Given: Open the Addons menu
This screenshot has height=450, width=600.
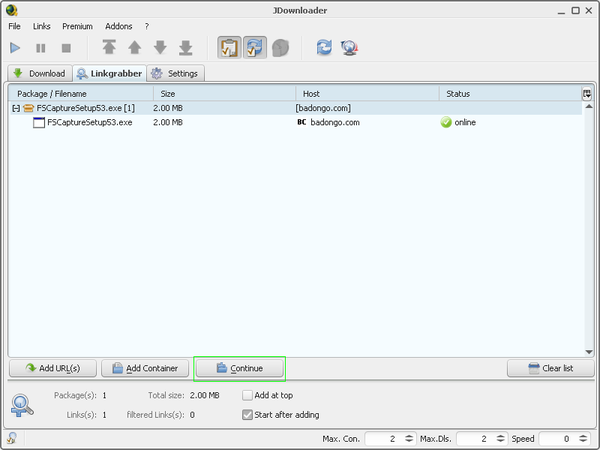Looking at the screenshot, I should [x=119, y=26].
